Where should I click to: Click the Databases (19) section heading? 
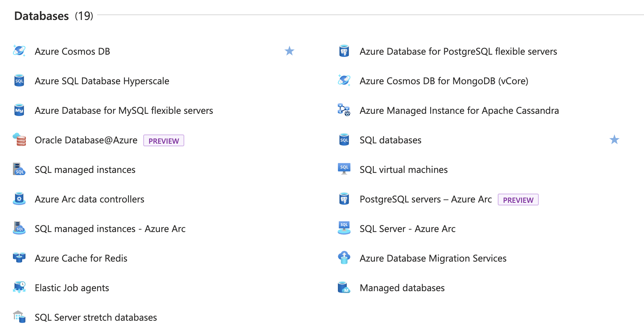54,16
